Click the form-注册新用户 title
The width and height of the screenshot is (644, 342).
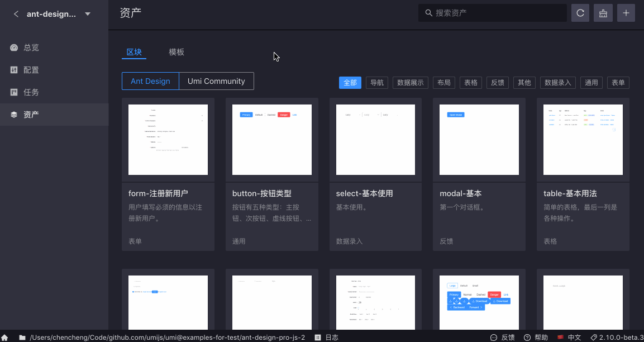coord(158,193)
